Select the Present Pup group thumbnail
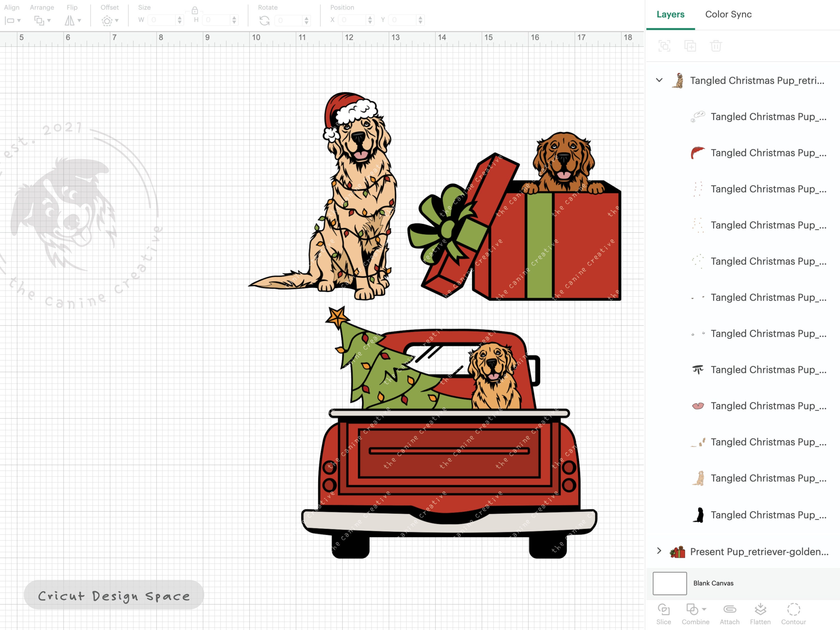Screen dimensions: 840x630 tap(677, 551)
